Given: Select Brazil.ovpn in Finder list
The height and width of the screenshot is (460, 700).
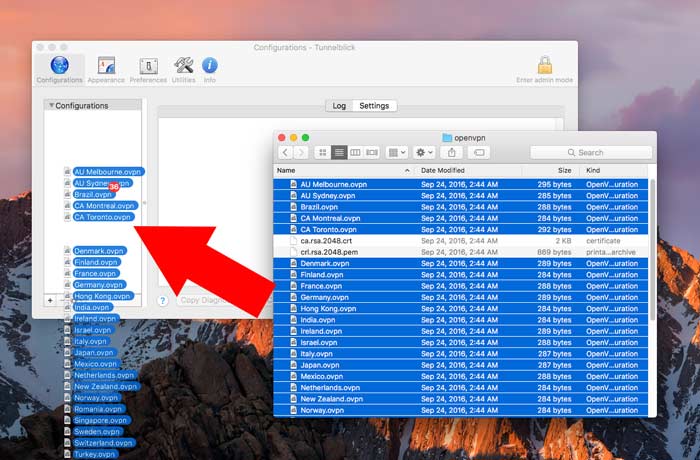Looking at the screenshot, I should pyautogui.click(x=461, y=207).
